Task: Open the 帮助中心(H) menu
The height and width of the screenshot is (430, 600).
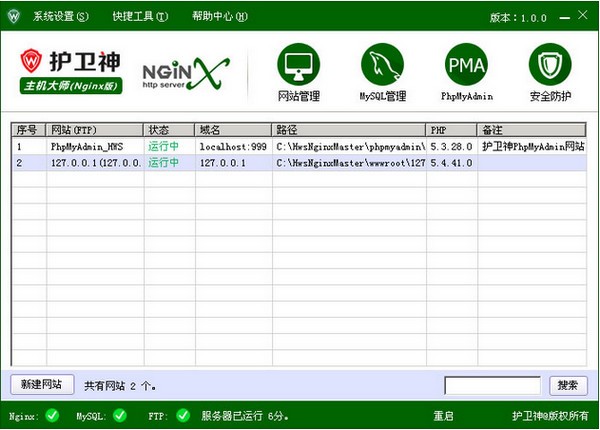Action: coord(220,16)
